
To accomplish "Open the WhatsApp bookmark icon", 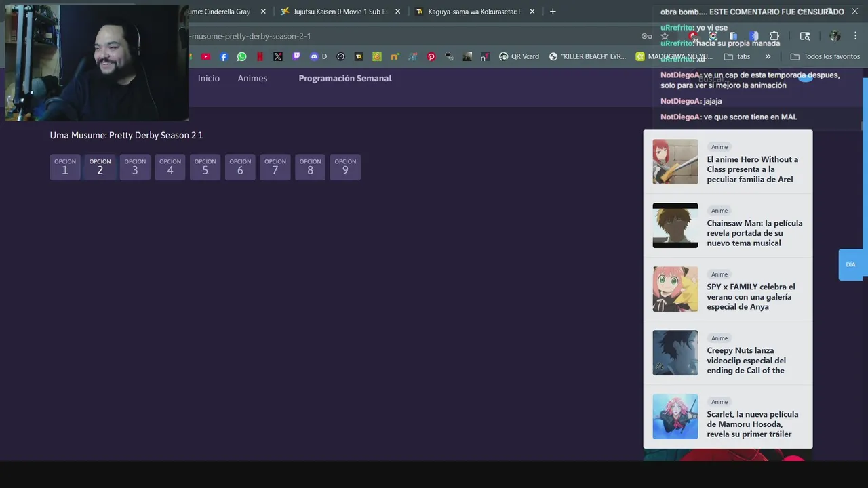I will (x=242, y=57).
